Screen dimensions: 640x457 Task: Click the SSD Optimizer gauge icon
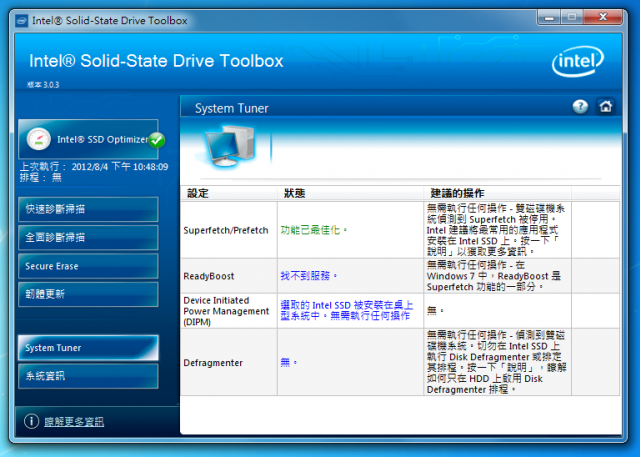(x=38, y=139)
